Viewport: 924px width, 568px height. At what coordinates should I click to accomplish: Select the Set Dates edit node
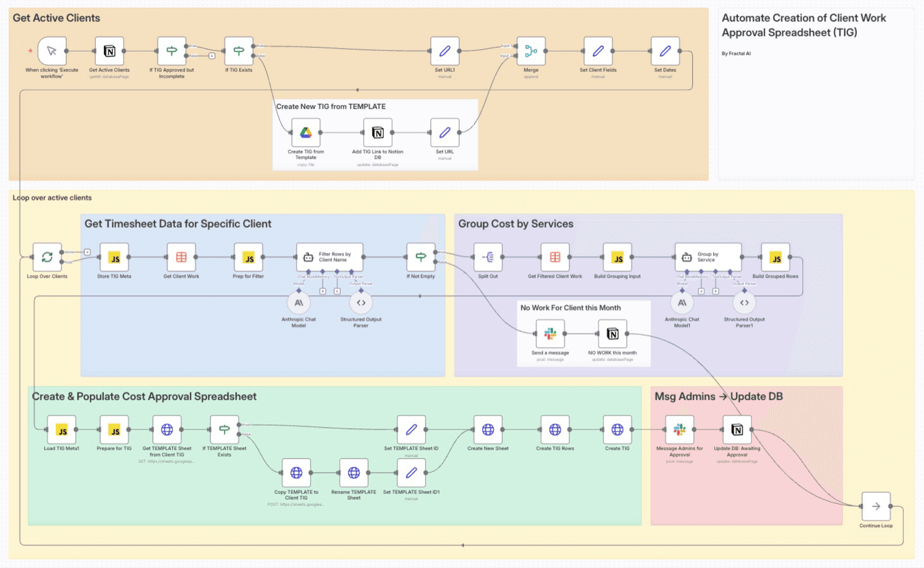click(x=665, y=51)
